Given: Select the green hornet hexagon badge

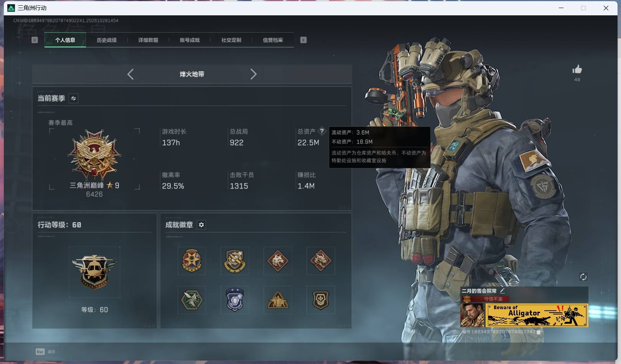Looking at the screenshot, I should point(192,300).
